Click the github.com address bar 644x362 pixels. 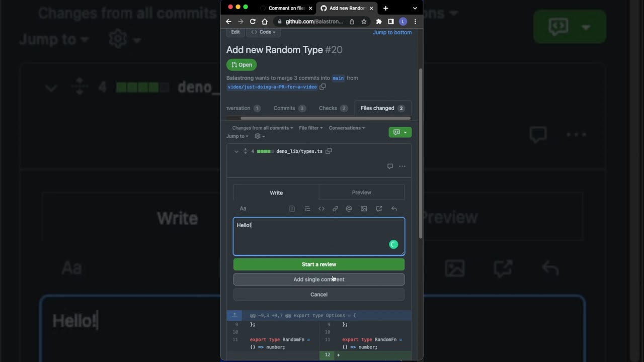[x=314, y=22]
